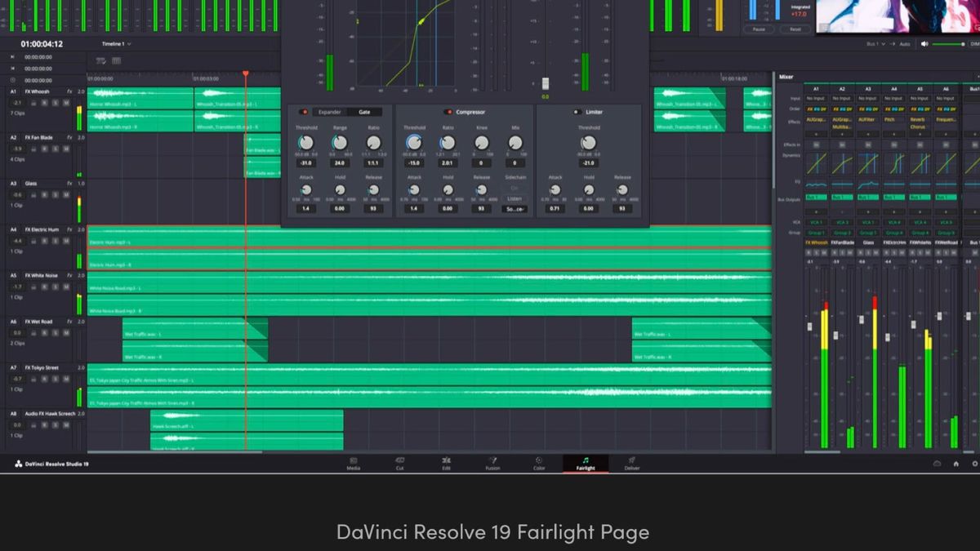Lock the A6 FX Wet Road track
This screenshot has height=551, width=980.
point(34,332)
